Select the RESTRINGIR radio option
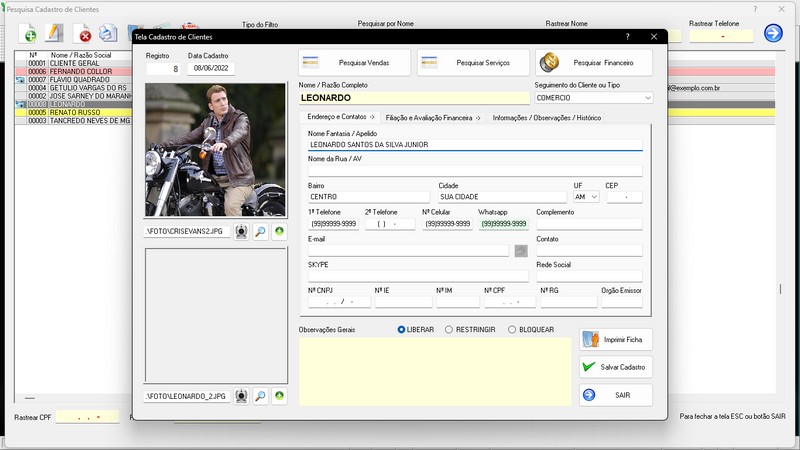This screenshot has width=800, height=450. (449, 329)
